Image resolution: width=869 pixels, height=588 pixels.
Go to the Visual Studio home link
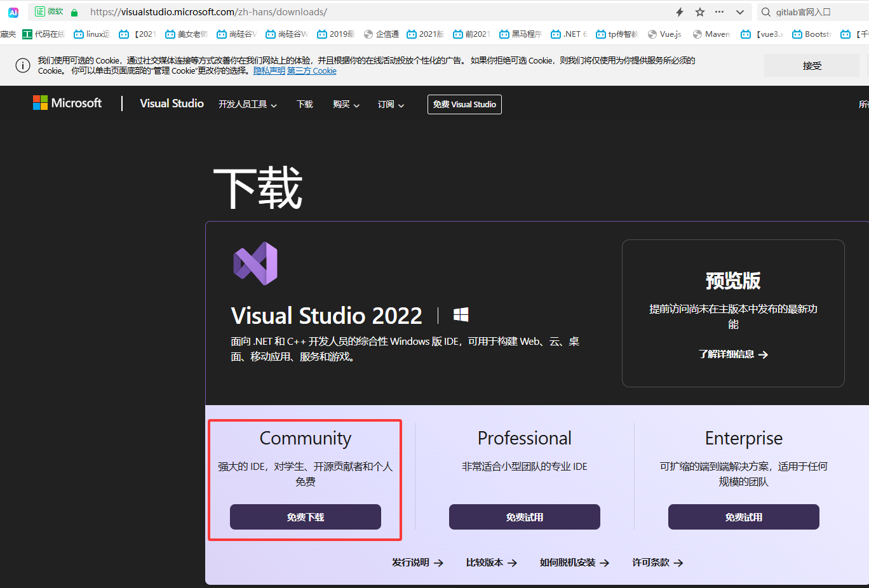(172, 104)
